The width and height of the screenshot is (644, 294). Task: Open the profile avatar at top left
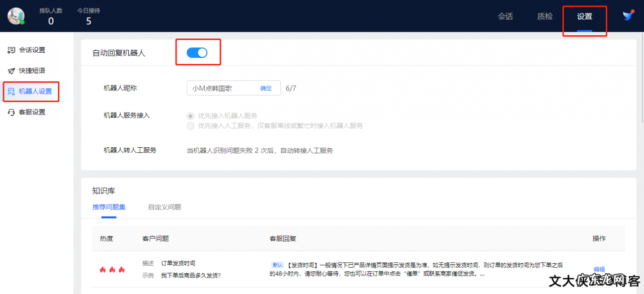point(16,16)
